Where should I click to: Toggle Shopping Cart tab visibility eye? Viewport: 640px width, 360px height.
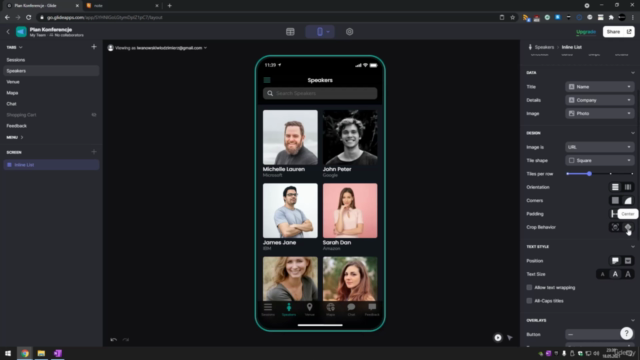94,115
